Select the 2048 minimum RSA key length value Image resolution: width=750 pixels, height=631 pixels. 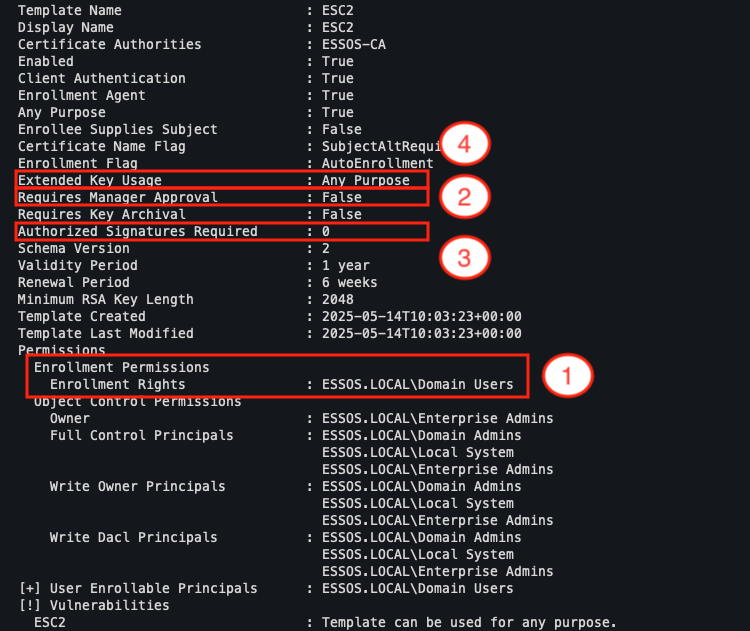tap(337, 299)
